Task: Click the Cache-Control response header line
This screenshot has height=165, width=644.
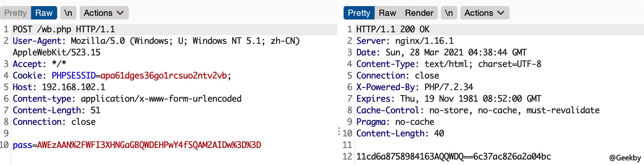Action: coord(478,110)
